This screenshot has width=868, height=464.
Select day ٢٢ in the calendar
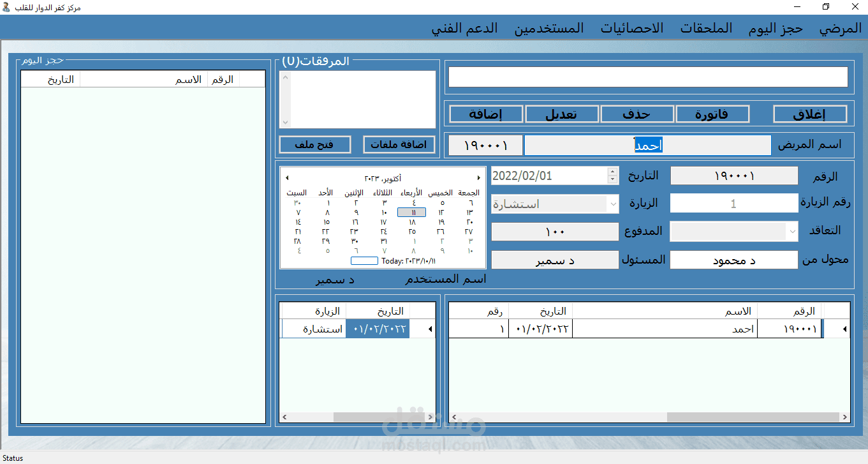tap(327, 232)
